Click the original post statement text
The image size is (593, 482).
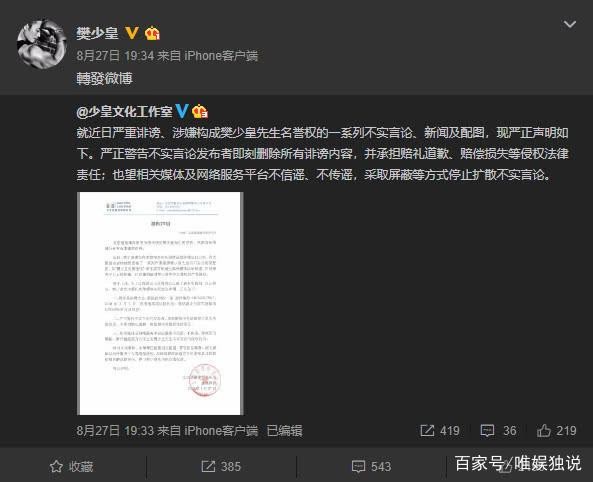point(323,154)
